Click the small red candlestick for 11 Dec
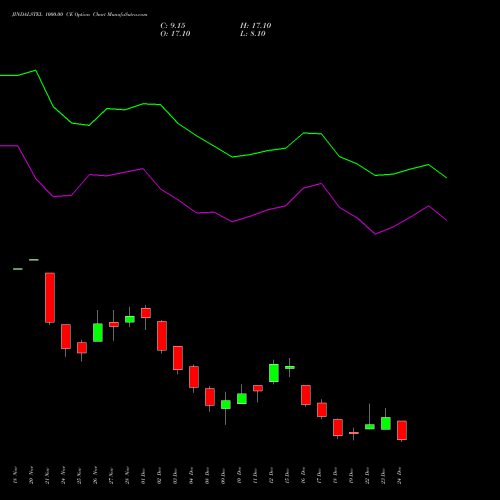The image size is (500, 500). (x=258, y=388)
